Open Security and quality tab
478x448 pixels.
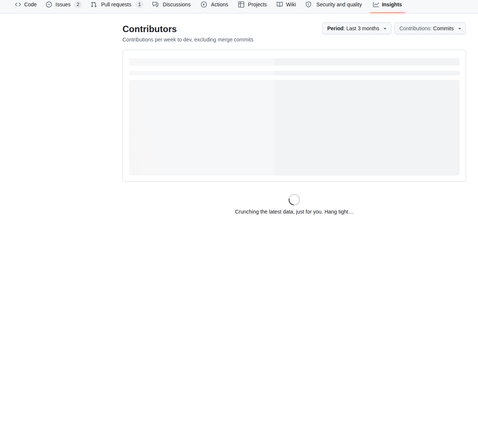coord(334,4)
